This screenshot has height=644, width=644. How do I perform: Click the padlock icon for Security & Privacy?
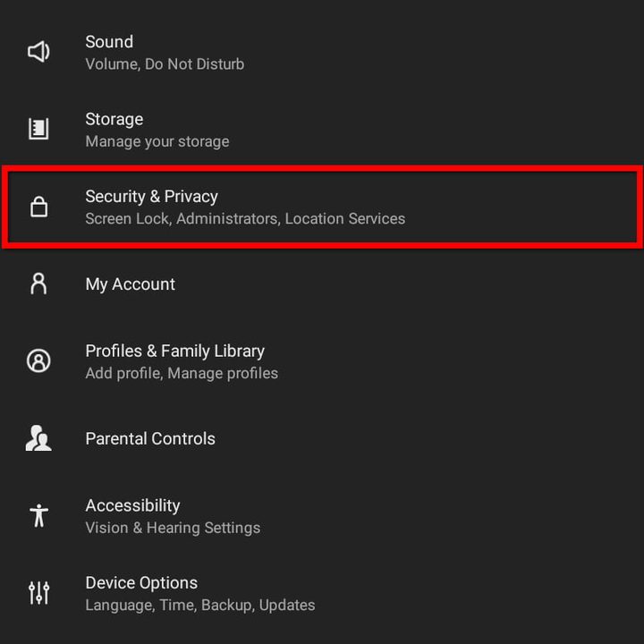[x=38, y=207]
